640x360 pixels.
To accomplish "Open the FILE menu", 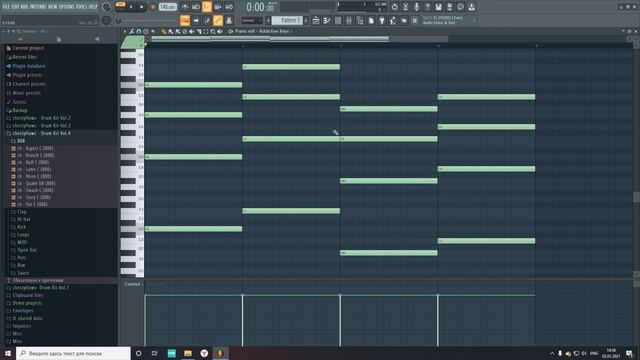I will (x=6, y=7).
